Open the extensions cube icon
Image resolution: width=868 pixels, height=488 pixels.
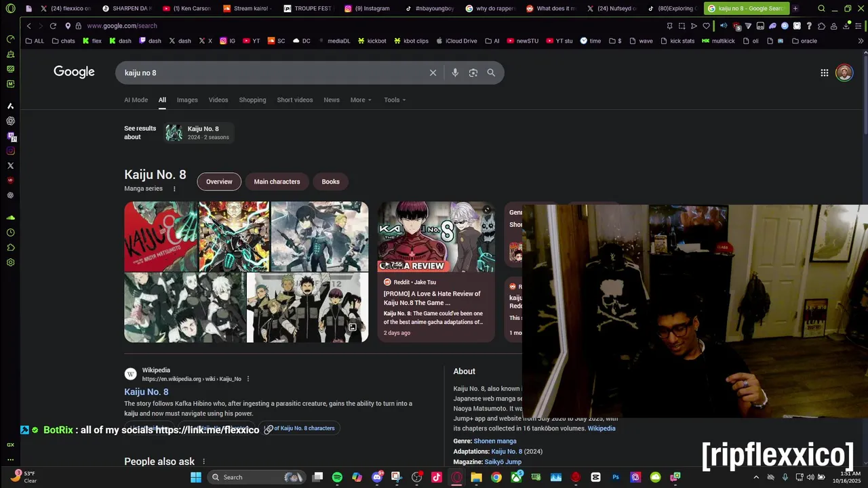(x=821, y=26)
